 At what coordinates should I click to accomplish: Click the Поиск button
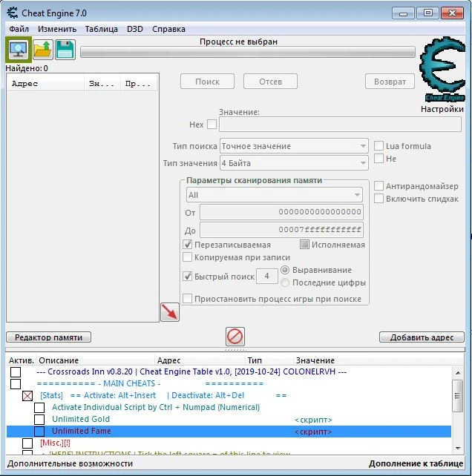[x=207, y=82]
